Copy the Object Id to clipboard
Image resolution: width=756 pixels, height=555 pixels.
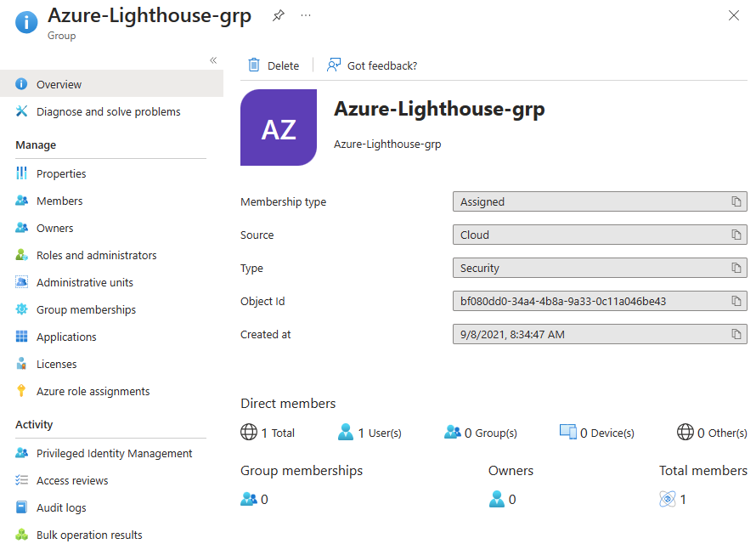click(x=736, y=301)
